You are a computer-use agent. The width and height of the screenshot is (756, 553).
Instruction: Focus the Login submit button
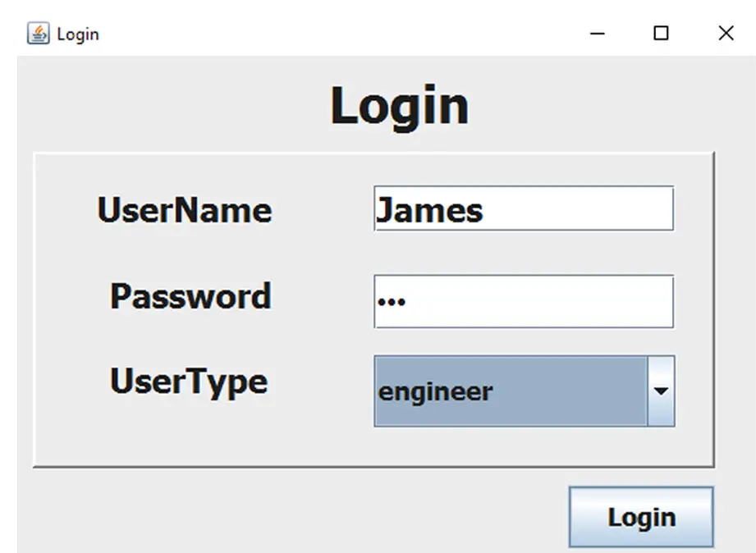(x=641, y=517)
